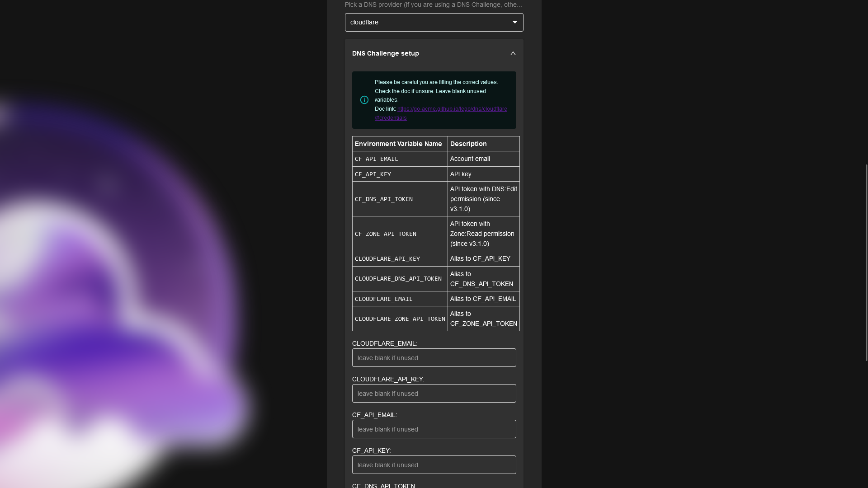Viewport: 868px width, 488px height.
Task: Click the 'Alias to CF_API_KEY' cell
Action: [x=484, y=258]
